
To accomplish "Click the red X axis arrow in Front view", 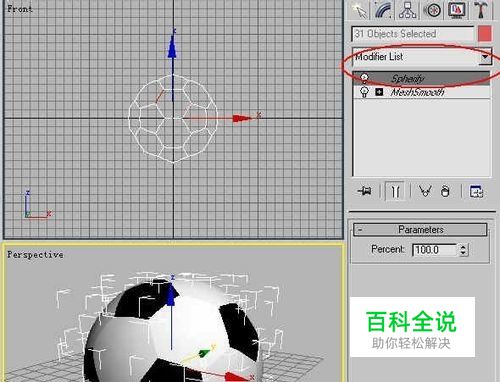I will tap(243, 118).
